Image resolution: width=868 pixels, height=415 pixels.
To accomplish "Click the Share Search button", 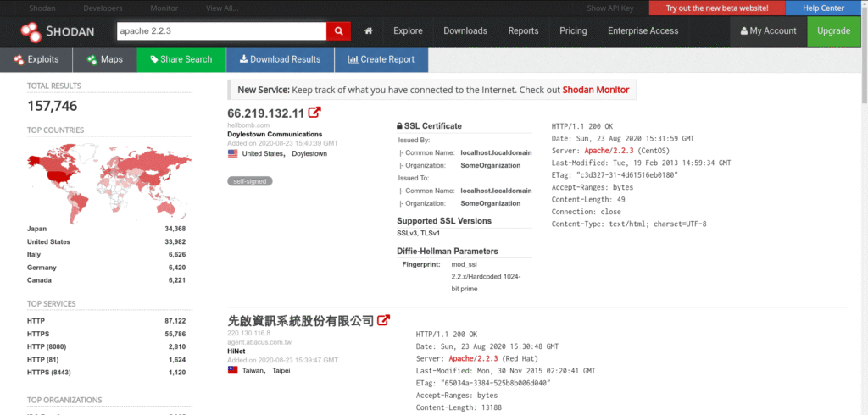I will coord(181,60).
